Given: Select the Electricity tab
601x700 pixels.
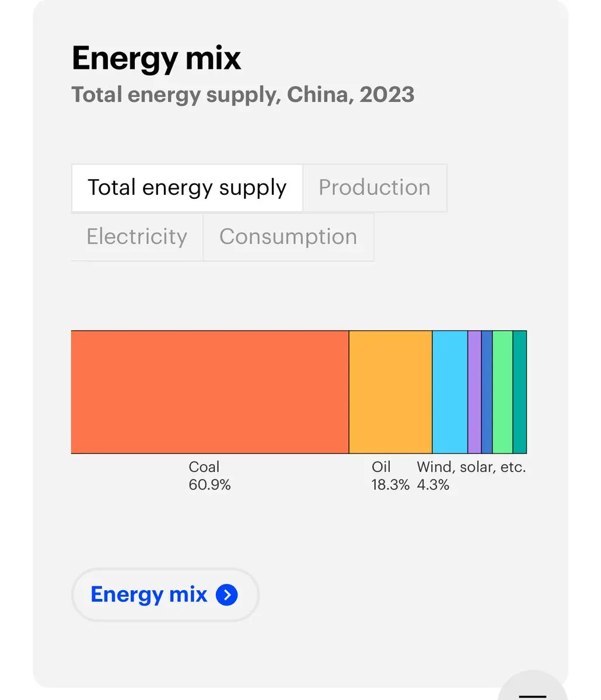Looking at the screenshot, I should (x=137, y=237).
